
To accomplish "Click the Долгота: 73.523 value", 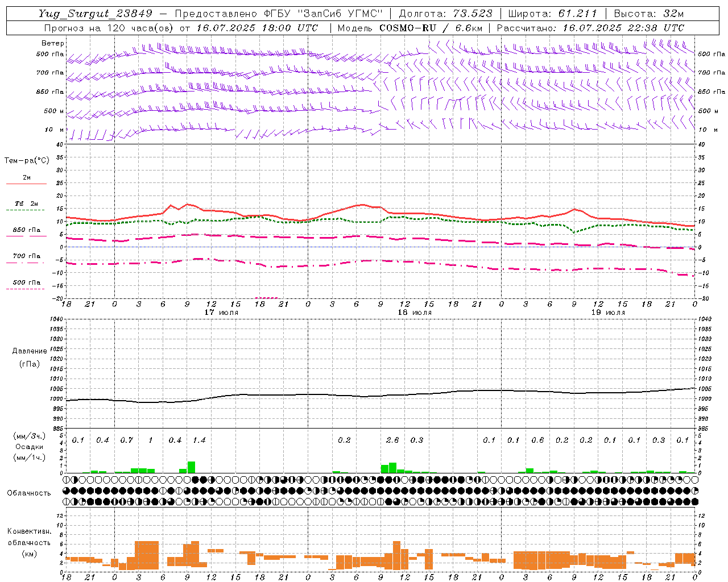I will 446,14.
